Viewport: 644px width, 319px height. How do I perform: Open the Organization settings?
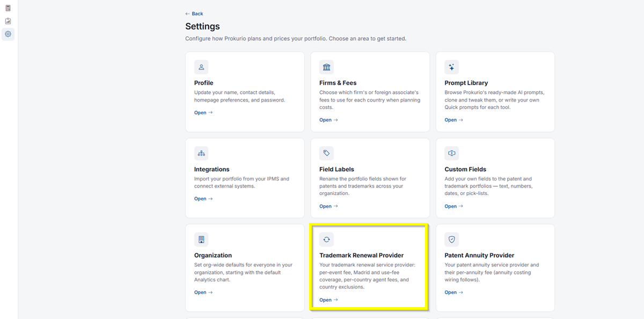pos(203,292)
